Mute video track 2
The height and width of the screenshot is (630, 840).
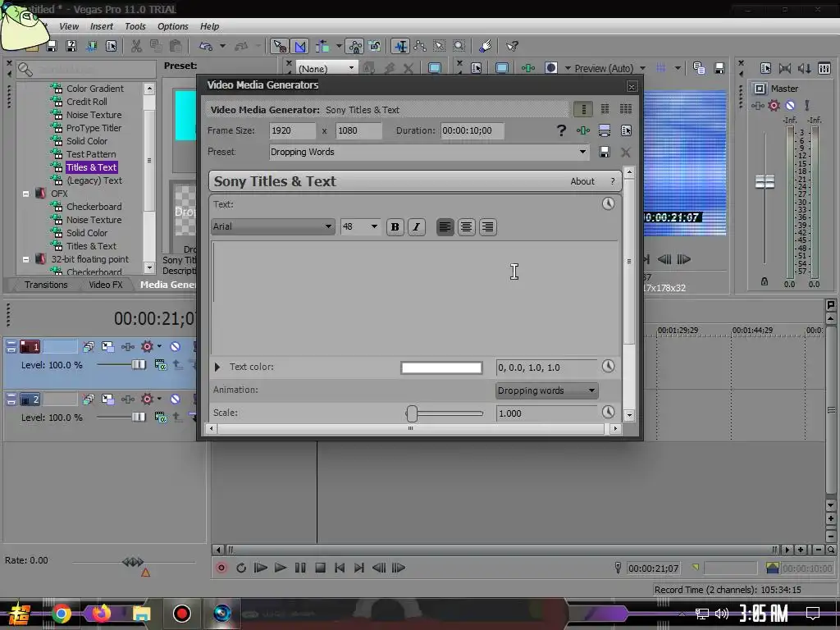[175, 399]
